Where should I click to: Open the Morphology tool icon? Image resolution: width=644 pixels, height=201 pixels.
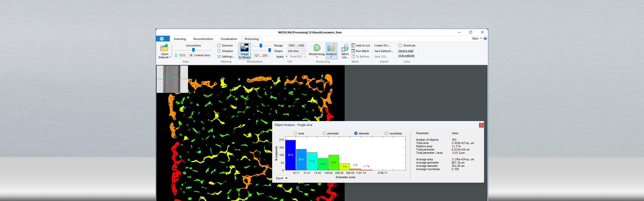317,48
